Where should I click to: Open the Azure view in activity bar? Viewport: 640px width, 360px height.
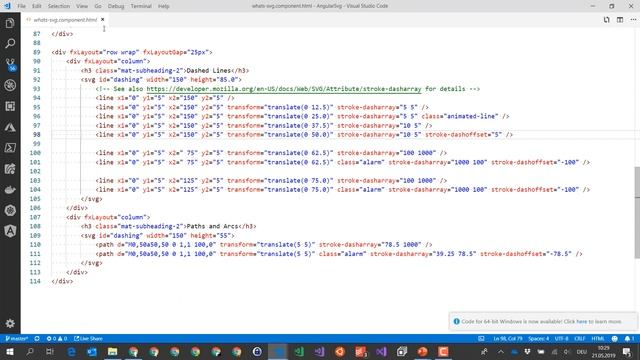10,127
